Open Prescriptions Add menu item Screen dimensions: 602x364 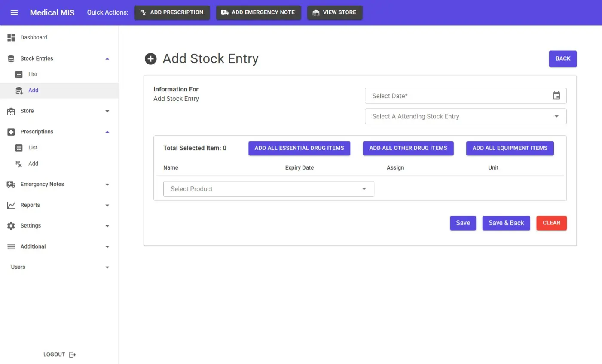click(33, 164)
